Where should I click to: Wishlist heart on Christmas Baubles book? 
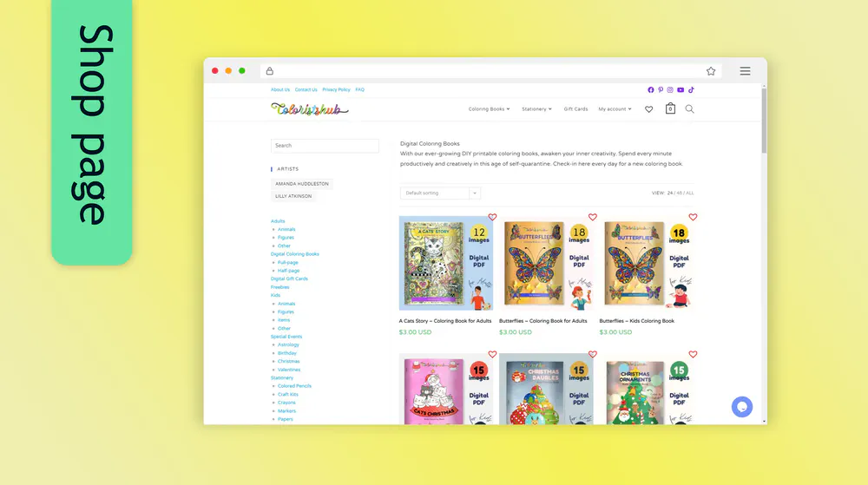click(x=592, y=354)
